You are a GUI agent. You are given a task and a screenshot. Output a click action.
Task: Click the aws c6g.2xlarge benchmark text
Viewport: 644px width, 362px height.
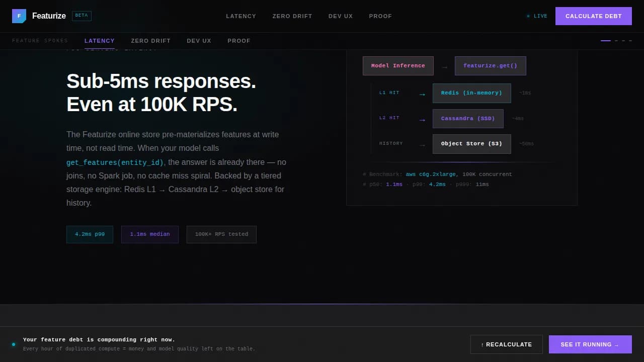tap(431, 174)
